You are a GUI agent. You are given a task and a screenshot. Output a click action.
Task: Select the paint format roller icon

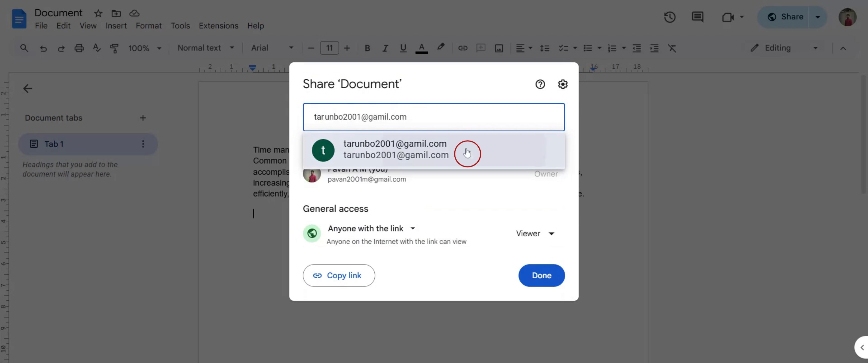tap(114, 48)
